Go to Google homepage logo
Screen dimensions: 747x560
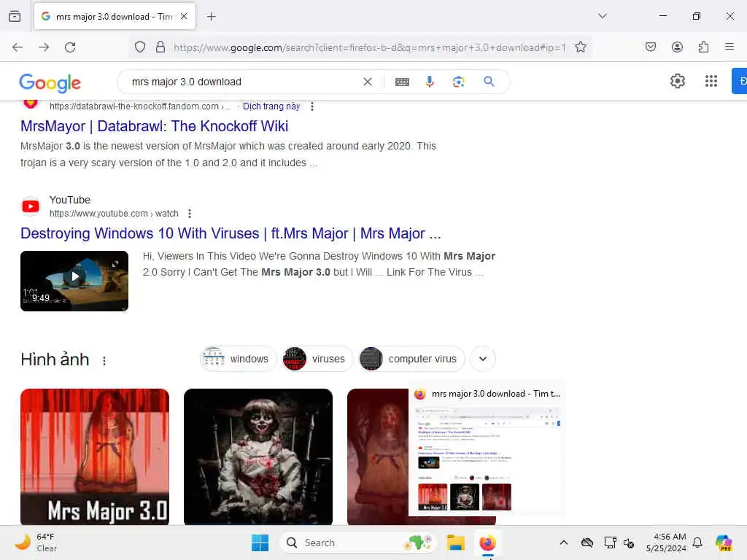point(50,83)
